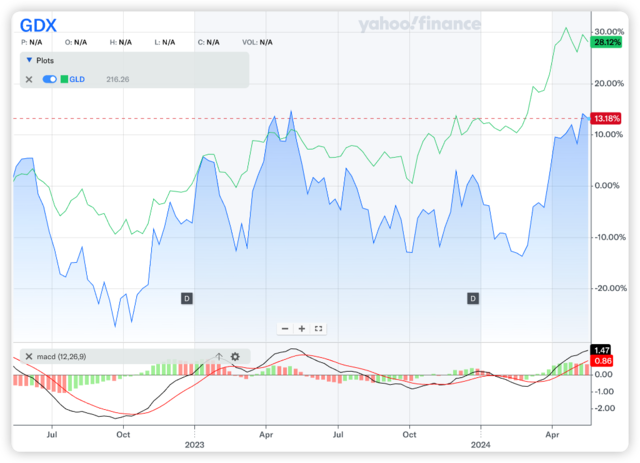Click the red 13.18% price label
Viewport: 640px width, 463px height.
pos(606,119)
